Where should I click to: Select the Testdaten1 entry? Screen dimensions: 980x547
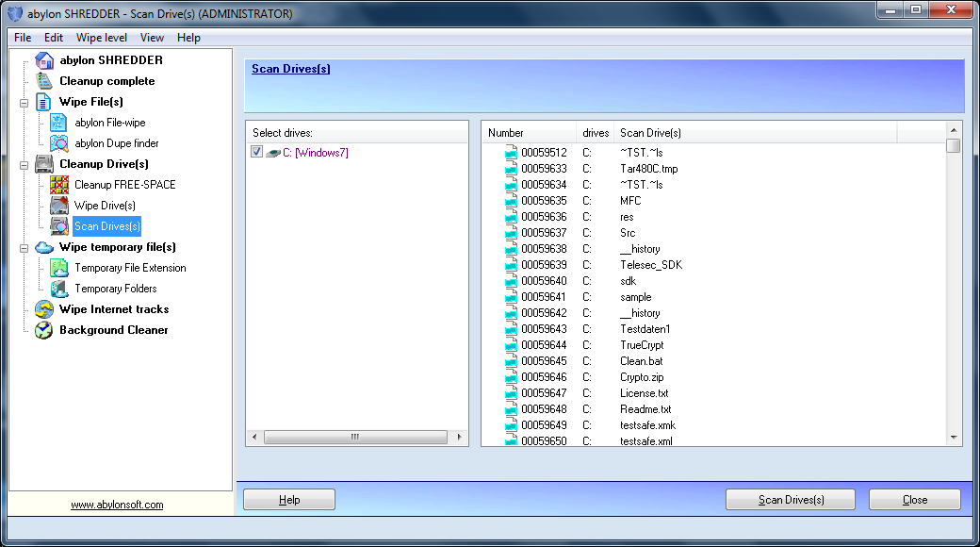click(x=645, y=328)
